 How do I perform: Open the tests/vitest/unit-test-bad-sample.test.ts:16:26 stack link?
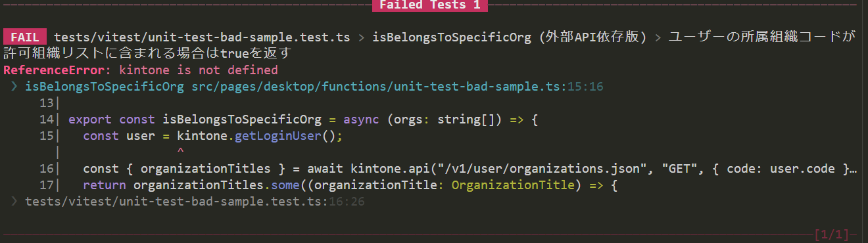195,202
